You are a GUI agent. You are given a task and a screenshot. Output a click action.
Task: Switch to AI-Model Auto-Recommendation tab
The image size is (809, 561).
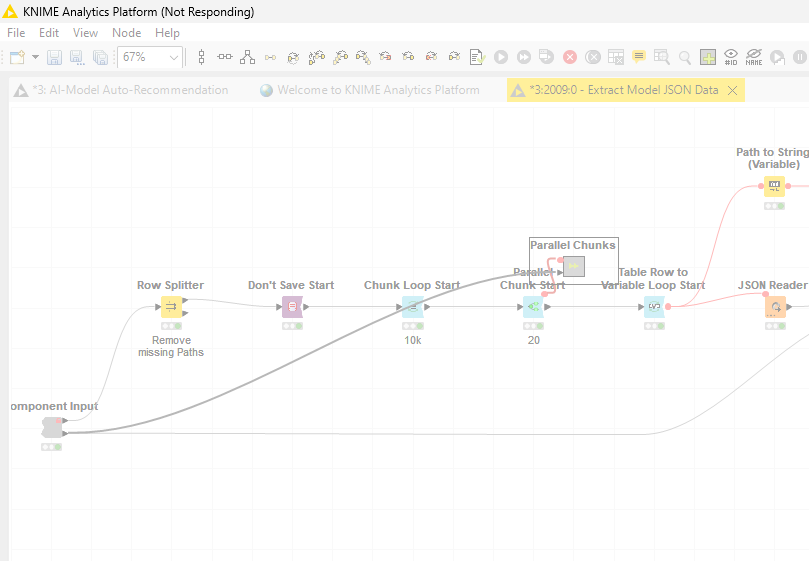[121, 90]
